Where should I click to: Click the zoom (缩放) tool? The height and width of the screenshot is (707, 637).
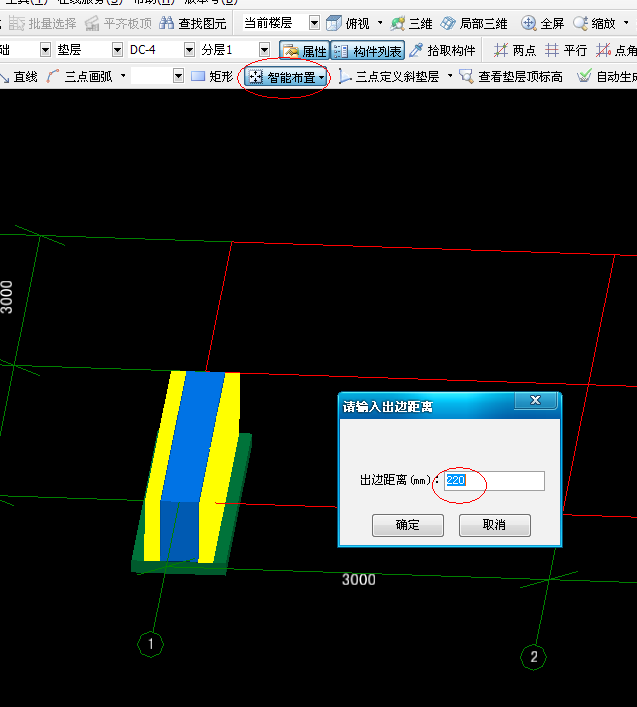pos(594,23)
